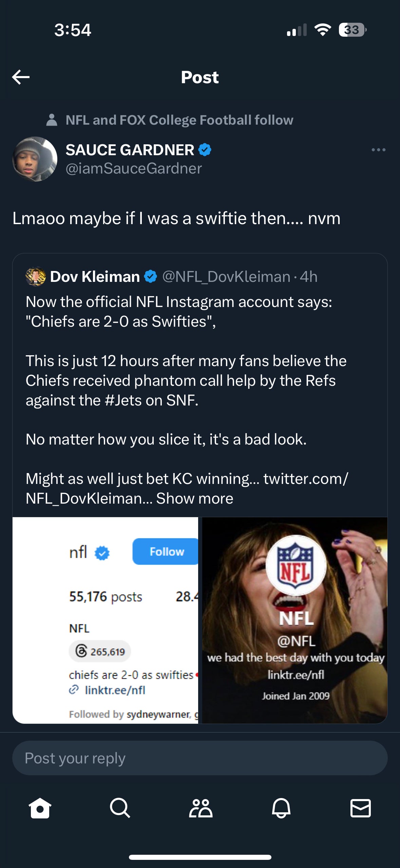The image size is (400, 868).
Task: Open the Notifications bell icon
Action: click(281, 808)
